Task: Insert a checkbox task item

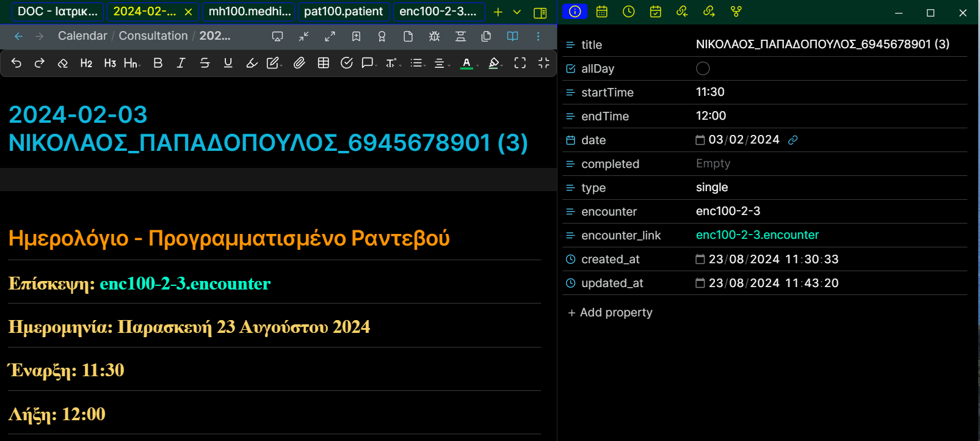Action: pos(346,63)
